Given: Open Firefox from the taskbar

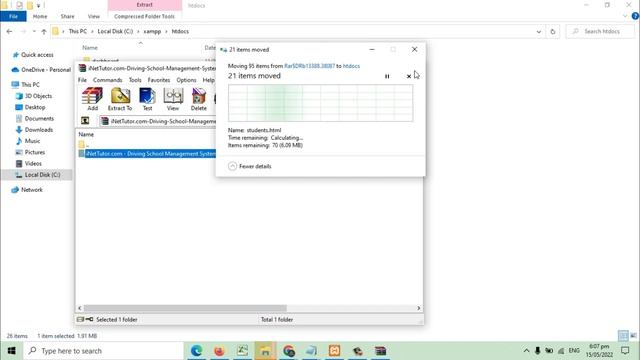Looking at the screenshot, I should pos(219,351).
